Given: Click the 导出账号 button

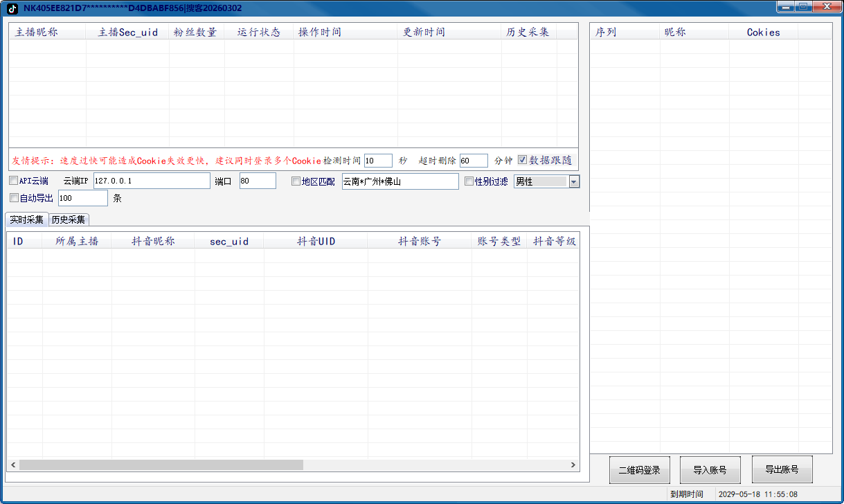Looking at the screenshot, I should pyautogui.click(x=782, y=470).
